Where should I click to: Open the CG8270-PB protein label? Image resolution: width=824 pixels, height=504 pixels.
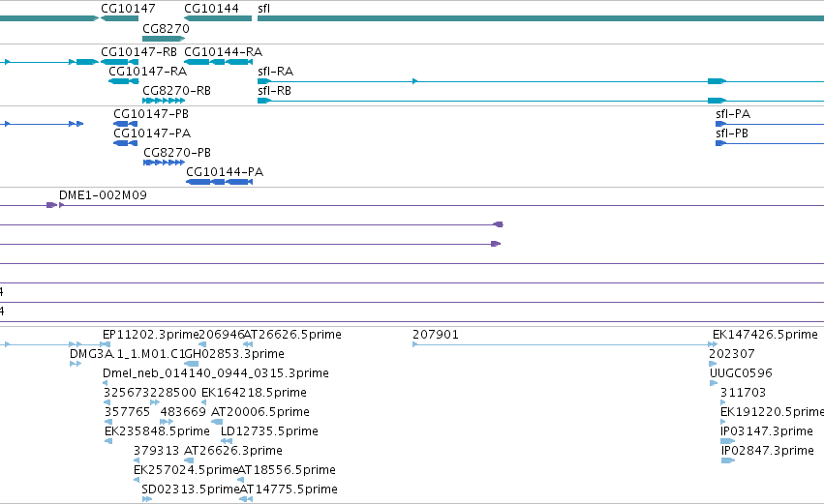(177, 152)
